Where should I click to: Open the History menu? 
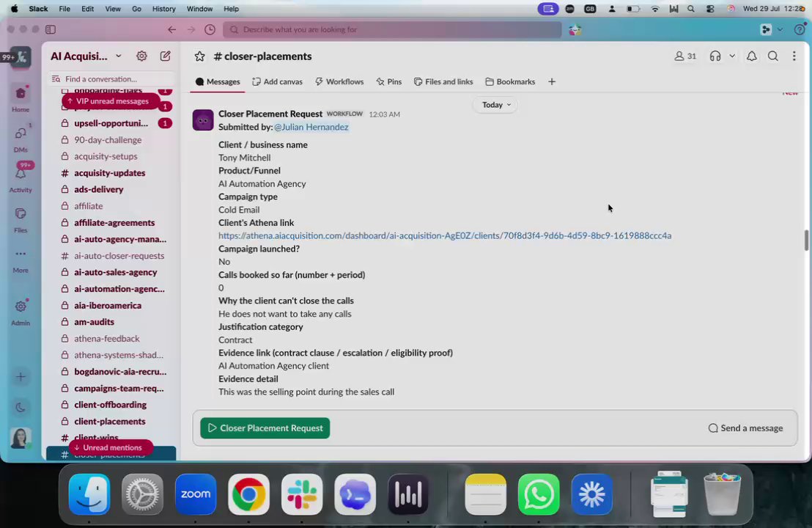click(x=163, y=9)
